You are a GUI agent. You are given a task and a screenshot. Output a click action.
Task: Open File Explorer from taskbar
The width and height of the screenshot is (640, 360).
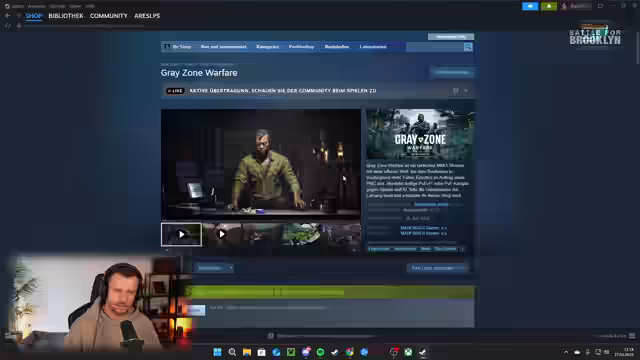247,352
